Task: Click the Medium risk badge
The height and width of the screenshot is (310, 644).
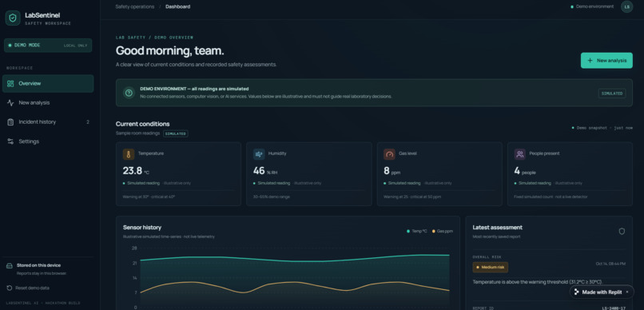Action: (x=490, y=268)
